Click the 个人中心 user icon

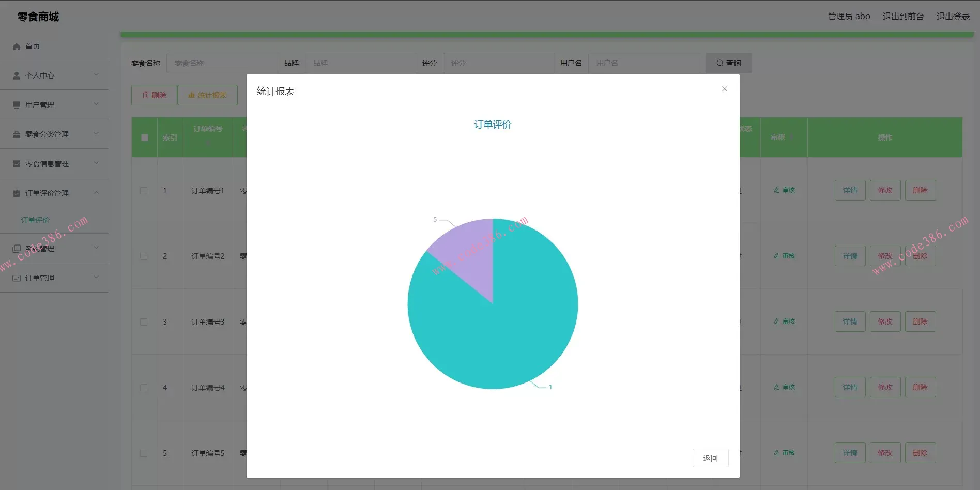[x=17, y=75]
